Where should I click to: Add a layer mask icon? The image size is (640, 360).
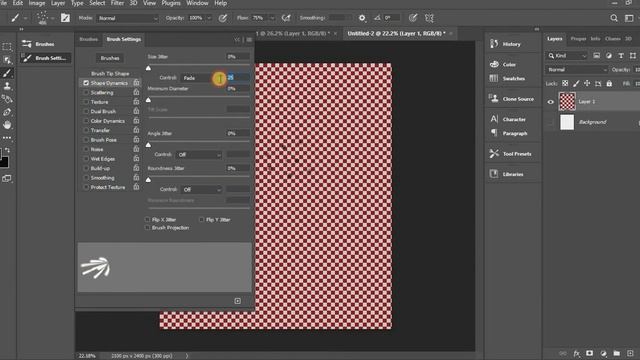click(589, 353)
